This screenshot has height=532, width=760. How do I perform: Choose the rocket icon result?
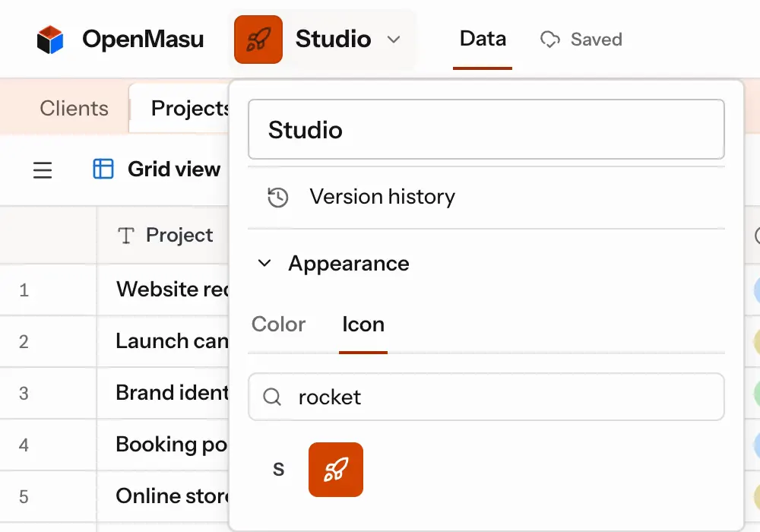(x=336, y=470)
